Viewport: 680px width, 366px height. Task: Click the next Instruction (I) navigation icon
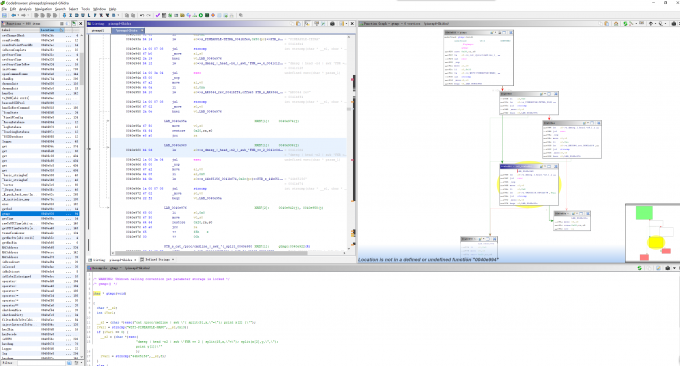pos(71,15)
